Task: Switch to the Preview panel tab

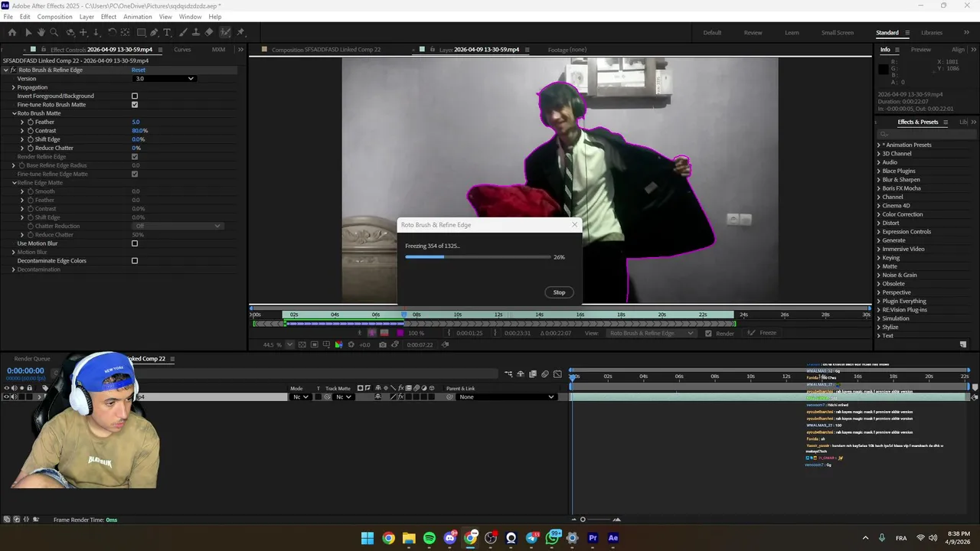Action: (921, 50)
